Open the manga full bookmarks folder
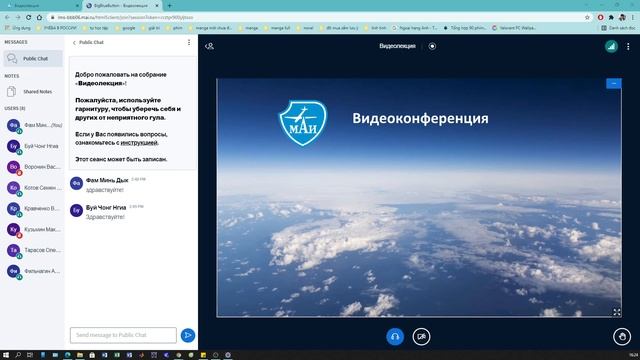 pos(277,28)
